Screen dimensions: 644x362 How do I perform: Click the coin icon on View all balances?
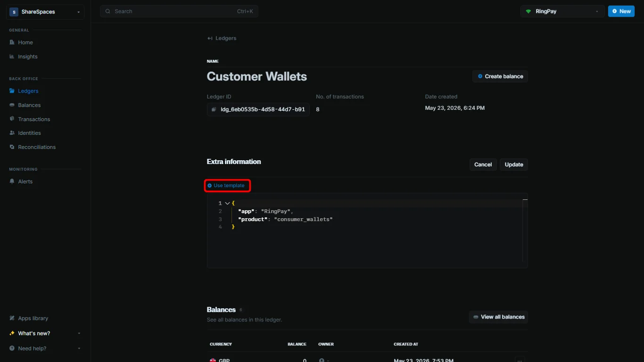click(x=476, y=317)
